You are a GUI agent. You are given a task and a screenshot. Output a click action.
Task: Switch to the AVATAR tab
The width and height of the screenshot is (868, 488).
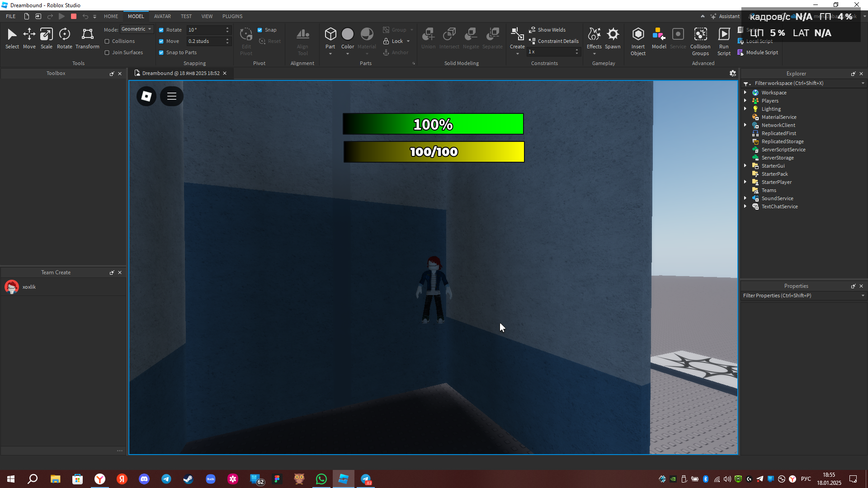[x=162, y=16]
